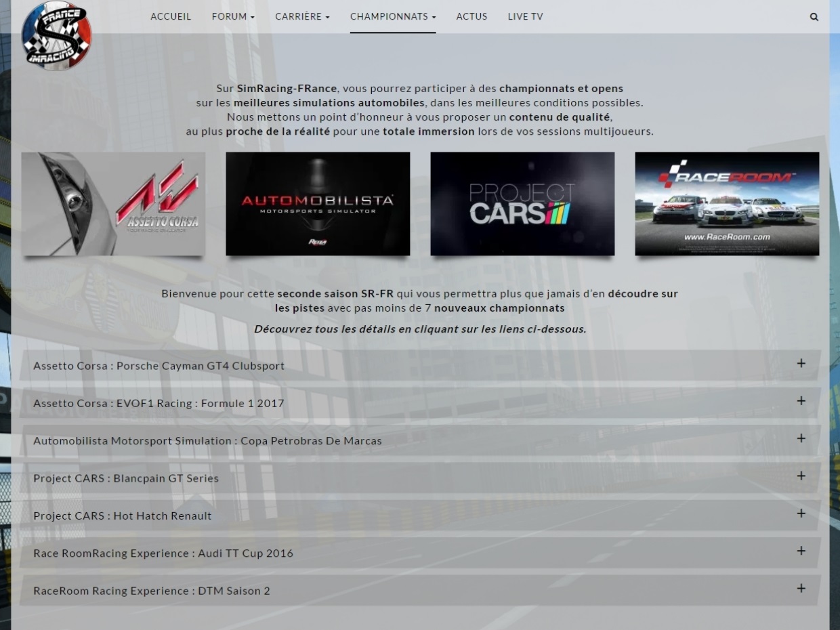
Task: Go to the Accueil page
Action: (x=171, y=16)
